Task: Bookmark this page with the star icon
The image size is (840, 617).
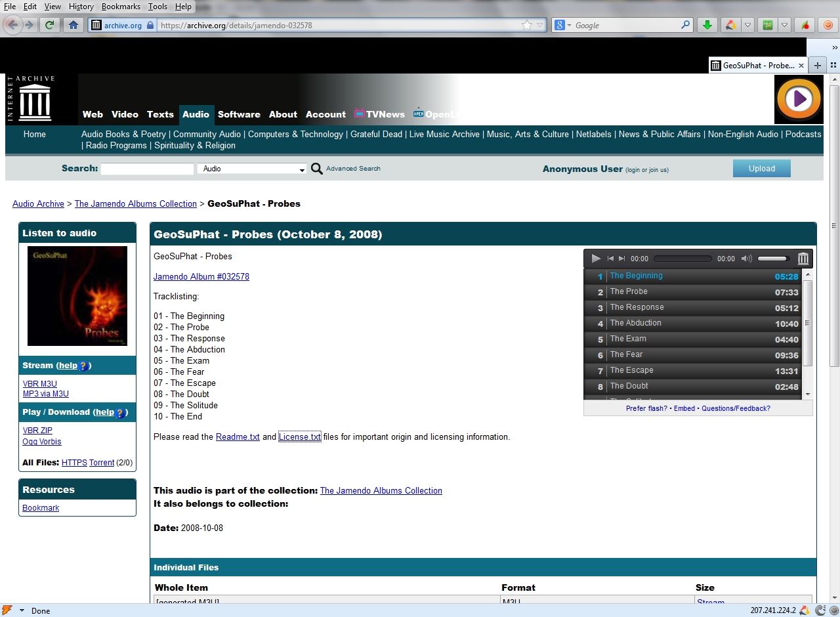Action: [526, 25]
